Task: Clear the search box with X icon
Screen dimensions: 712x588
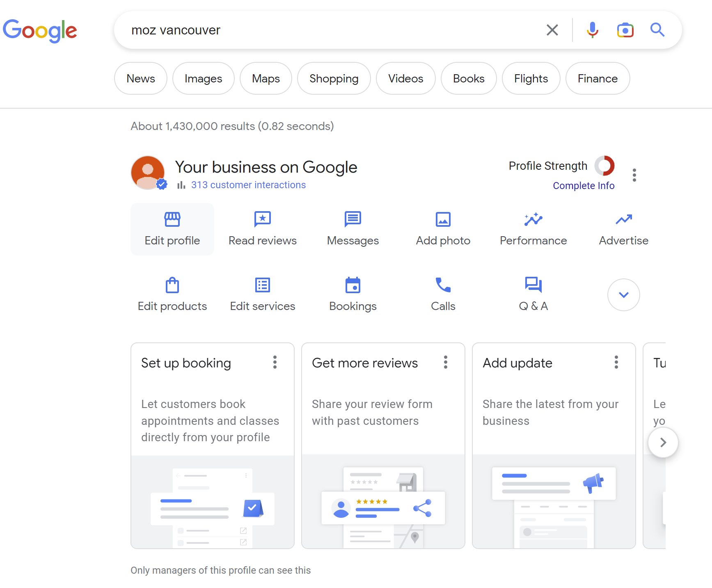Action: 552,30
